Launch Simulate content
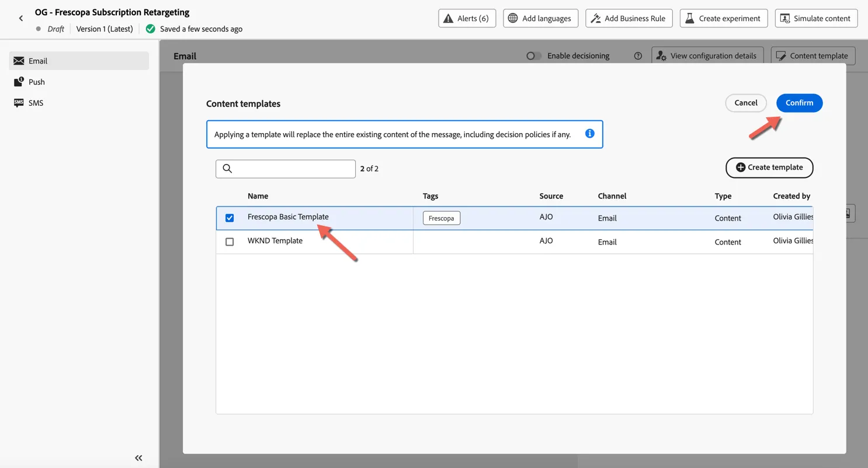 point(816,18)
